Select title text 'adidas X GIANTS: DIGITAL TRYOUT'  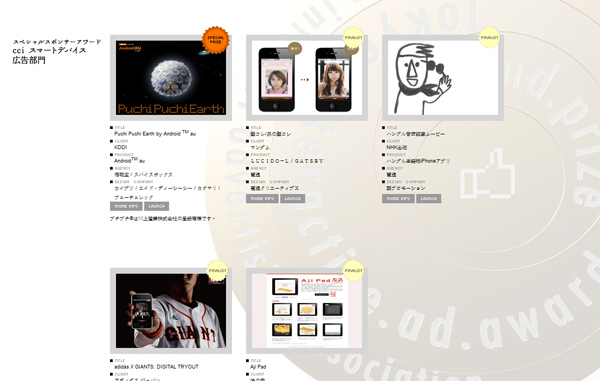point(157,366)
